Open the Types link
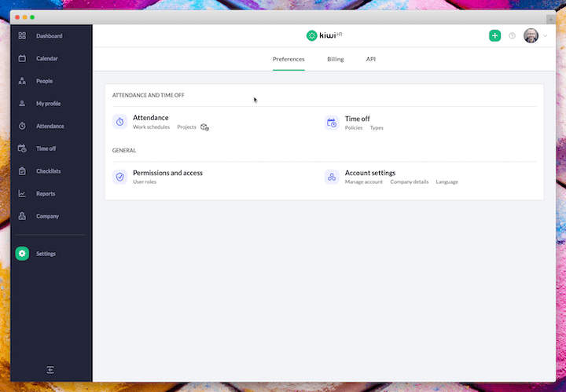This screenshot has width=566, height=392. 377,128
